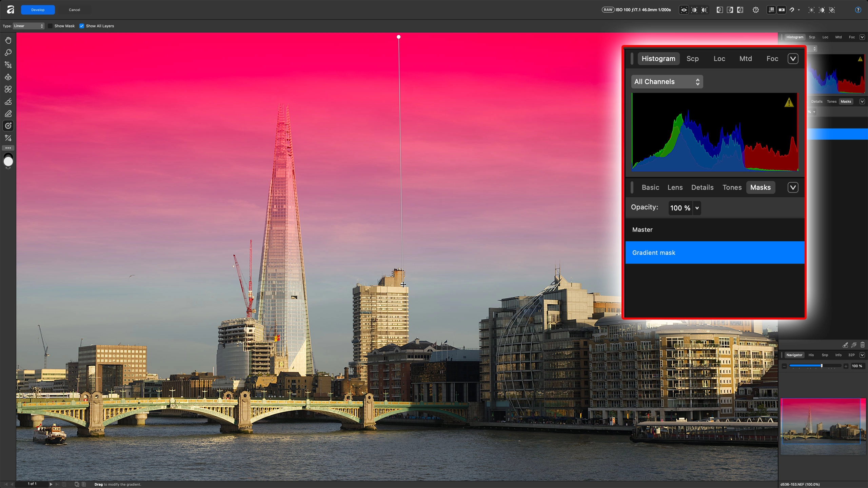This screenshot has width=868, height=488.
Task: Switch to the Info panel tab
Action: pos(838,355)
